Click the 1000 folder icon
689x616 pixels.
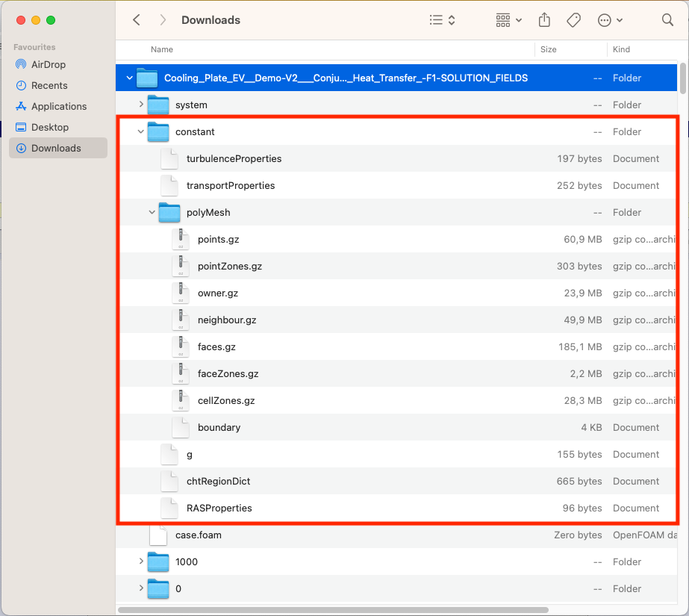[x=158, y=561]
